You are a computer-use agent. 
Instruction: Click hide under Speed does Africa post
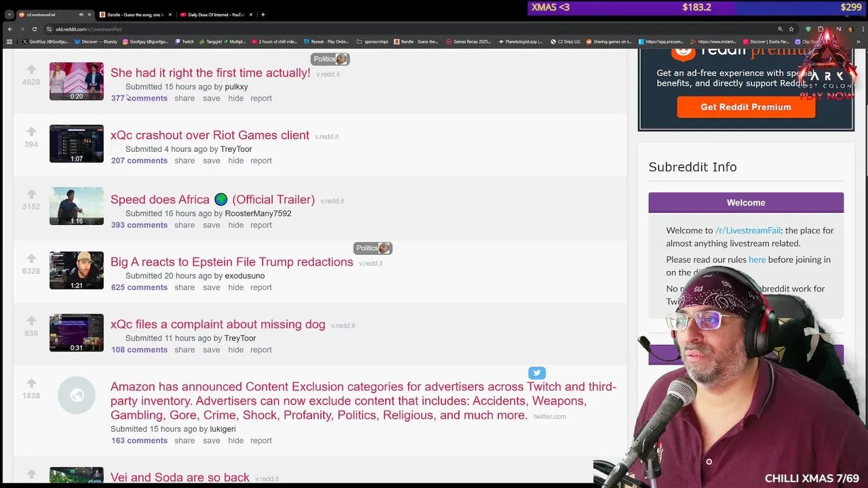(236, 225)
